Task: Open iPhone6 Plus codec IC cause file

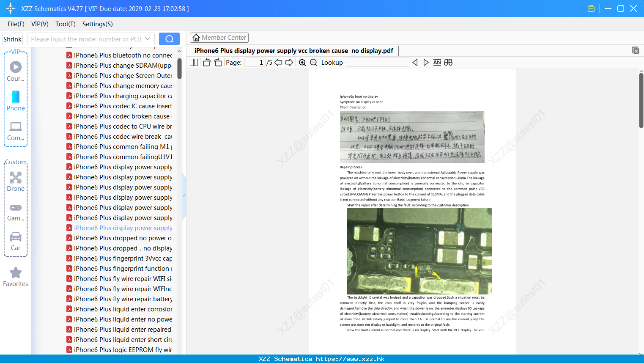Action: click(x=119, y=106)
